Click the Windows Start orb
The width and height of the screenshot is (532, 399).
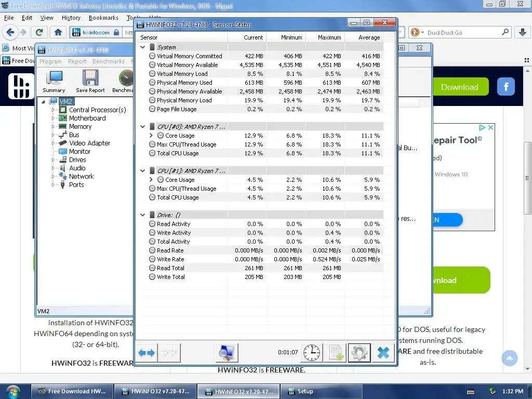(13, 392)
